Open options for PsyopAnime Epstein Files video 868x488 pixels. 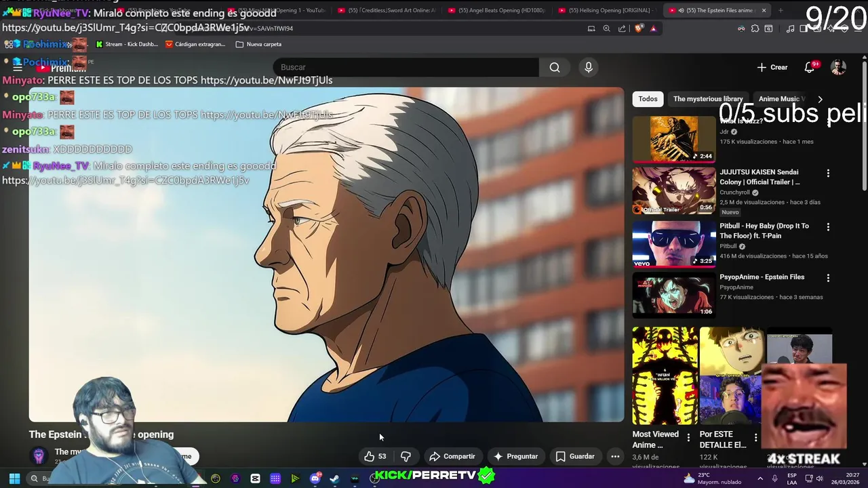click(828, 278)
